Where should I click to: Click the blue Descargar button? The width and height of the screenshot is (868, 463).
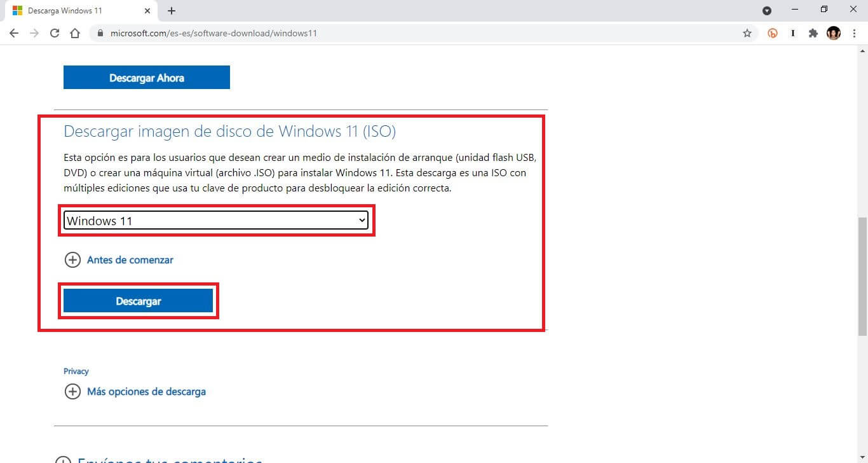pyautogui.click(x=139, y=301)
